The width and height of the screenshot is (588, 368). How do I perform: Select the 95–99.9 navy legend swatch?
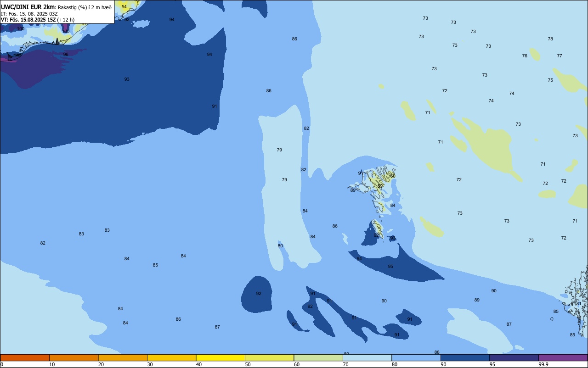click(x=514, y=357)
